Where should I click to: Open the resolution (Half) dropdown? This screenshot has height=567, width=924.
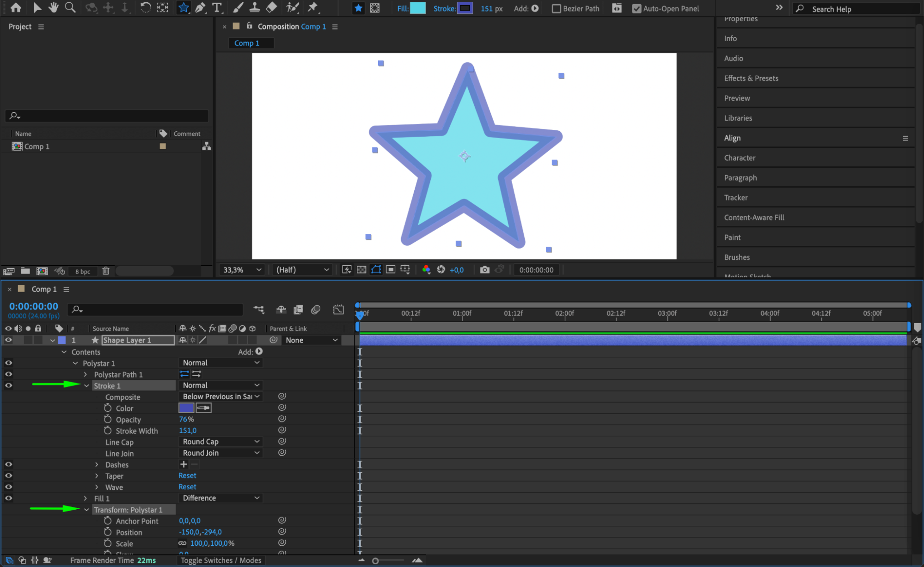click(x=302, y=270)
